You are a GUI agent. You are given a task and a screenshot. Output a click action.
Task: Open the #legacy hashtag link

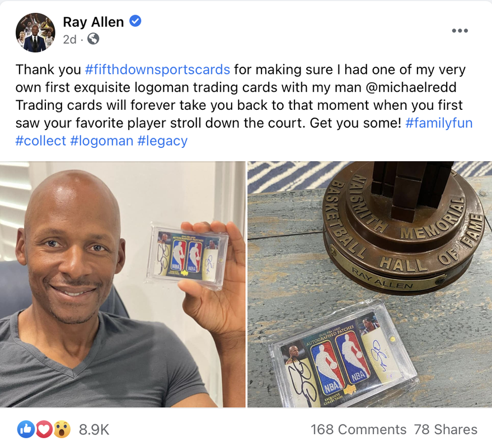pyautogui.click(x=162, y=141)
